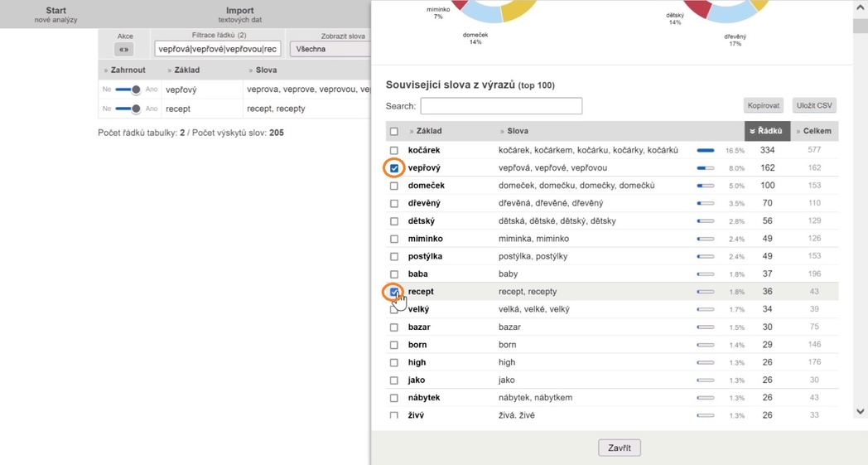This screenshot has width=868, height=465.
Task: Click the «» collapse button under Akce
Action: coord(124,50)
